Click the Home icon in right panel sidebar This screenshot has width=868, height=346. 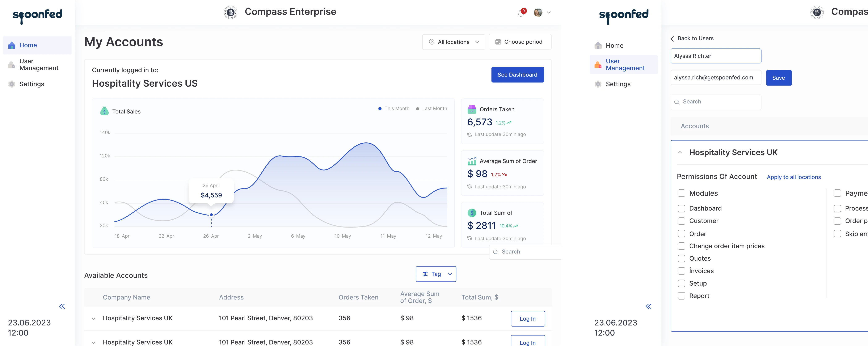(x=598, y=46)
